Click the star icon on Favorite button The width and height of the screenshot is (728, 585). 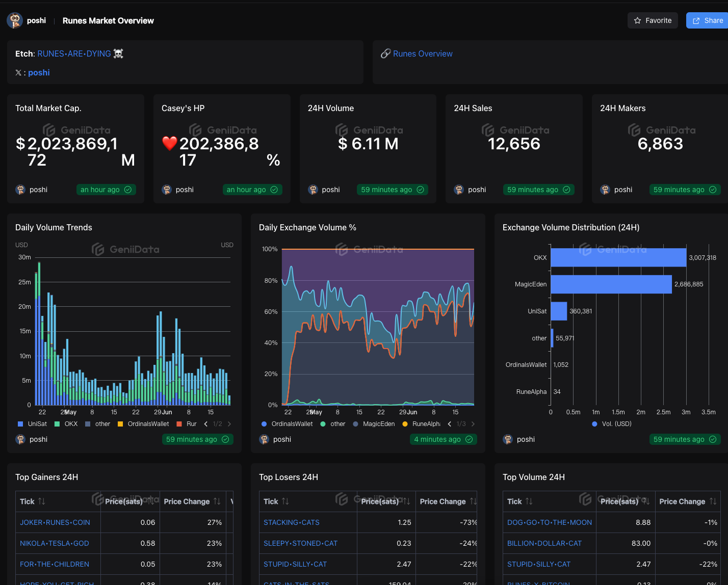pos(637,20)
